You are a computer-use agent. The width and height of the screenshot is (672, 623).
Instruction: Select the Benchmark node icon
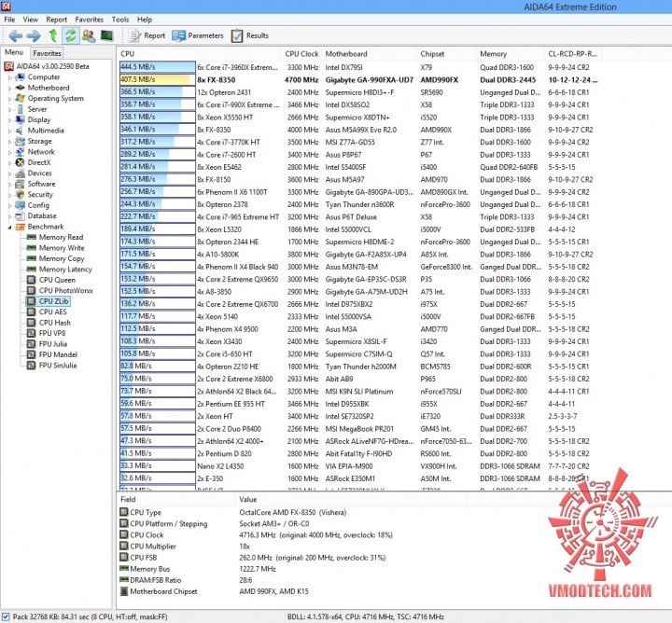[21, 227]
